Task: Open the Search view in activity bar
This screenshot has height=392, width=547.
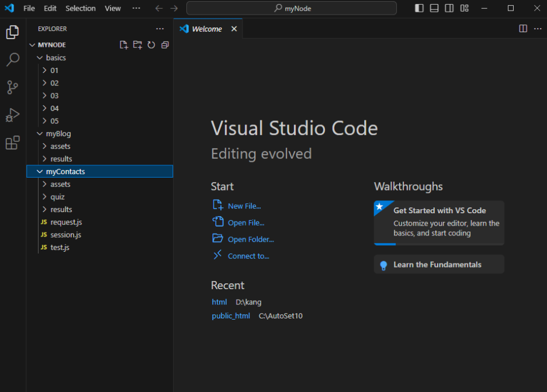Action: point(12,60)
